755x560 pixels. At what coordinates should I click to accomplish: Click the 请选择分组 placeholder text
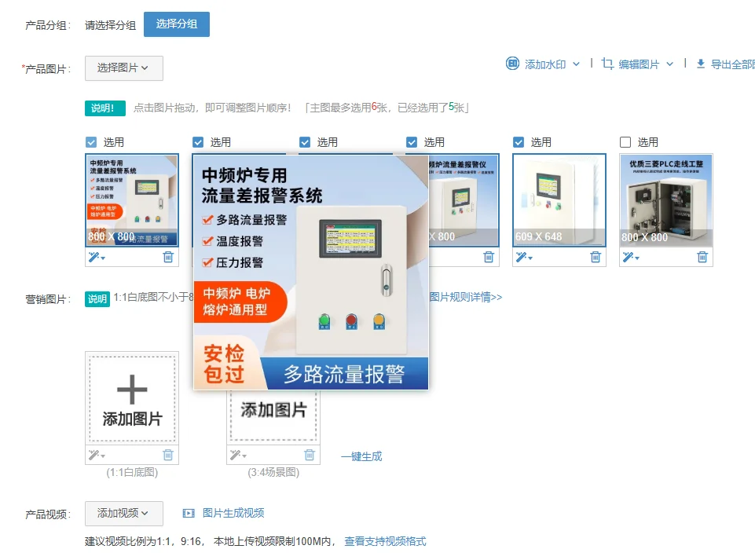(x=110, y=25)
